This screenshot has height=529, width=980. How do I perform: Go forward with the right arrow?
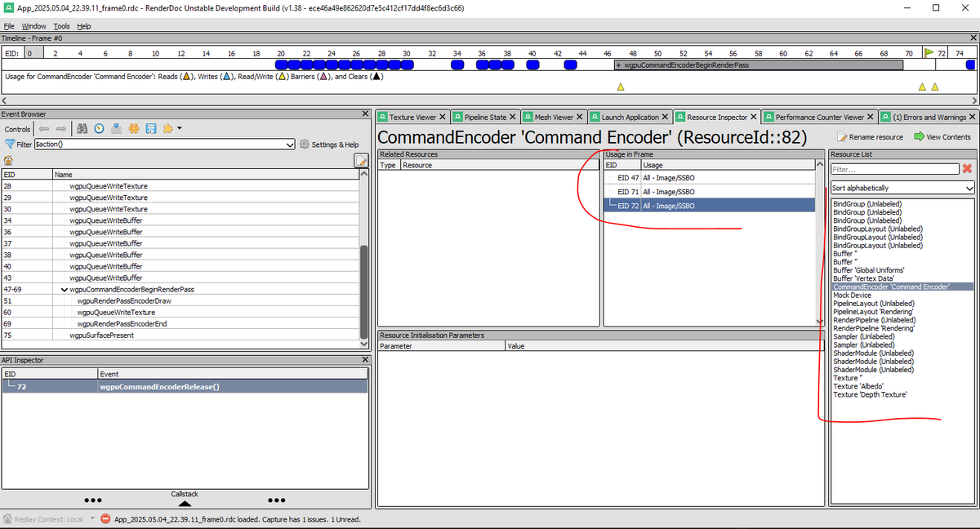[60, 129]
